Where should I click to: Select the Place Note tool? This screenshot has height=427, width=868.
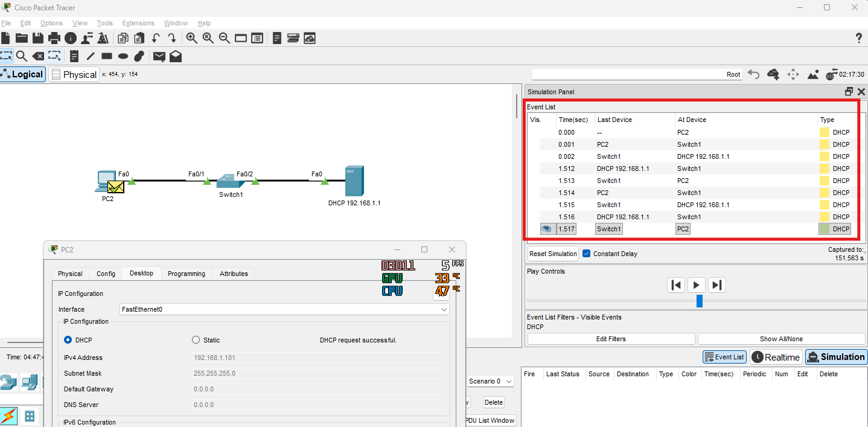pos(74,56)
